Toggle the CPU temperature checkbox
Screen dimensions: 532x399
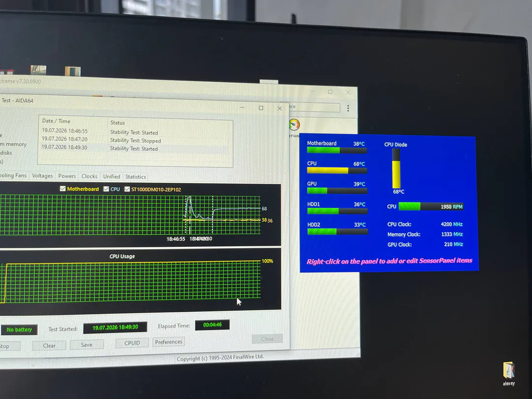(106, 189)
